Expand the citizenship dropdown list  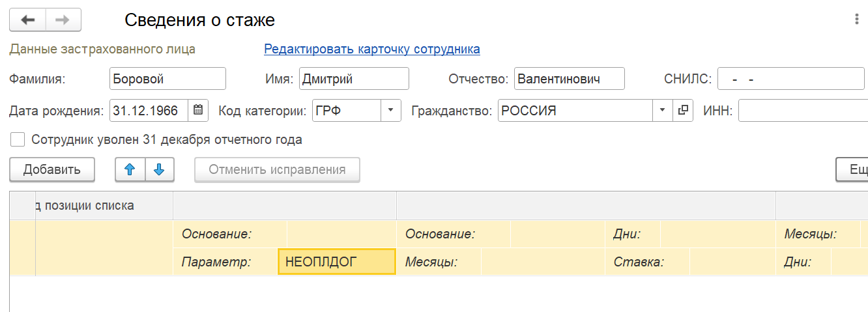tap(662, 110)
